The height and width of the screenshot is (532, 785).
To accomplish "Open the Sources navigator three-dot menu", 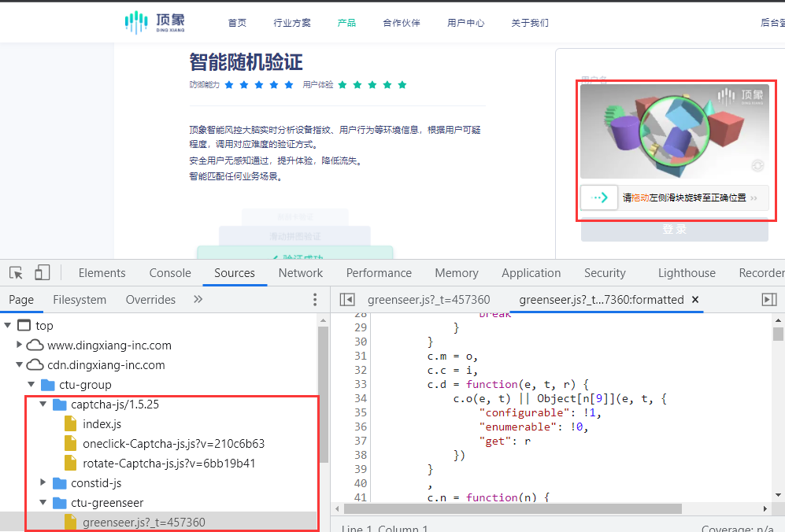I will click(315, 300).
